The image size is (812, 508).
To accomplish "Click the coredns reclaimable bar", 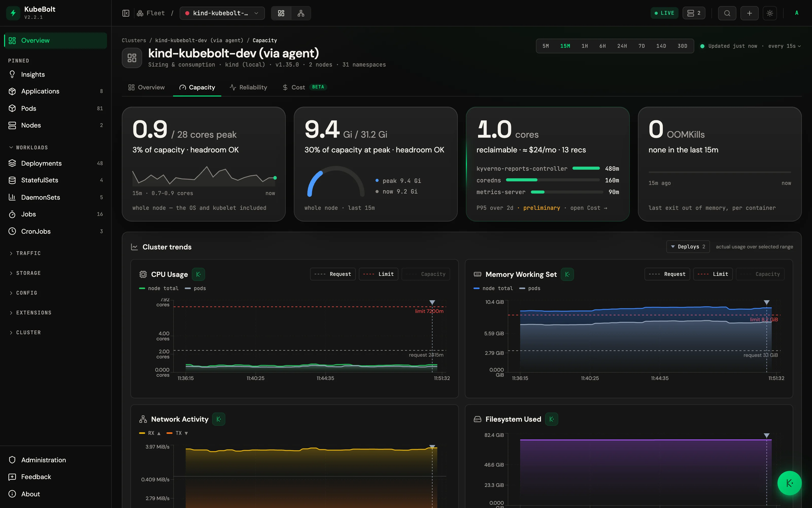I will [553, 180].
